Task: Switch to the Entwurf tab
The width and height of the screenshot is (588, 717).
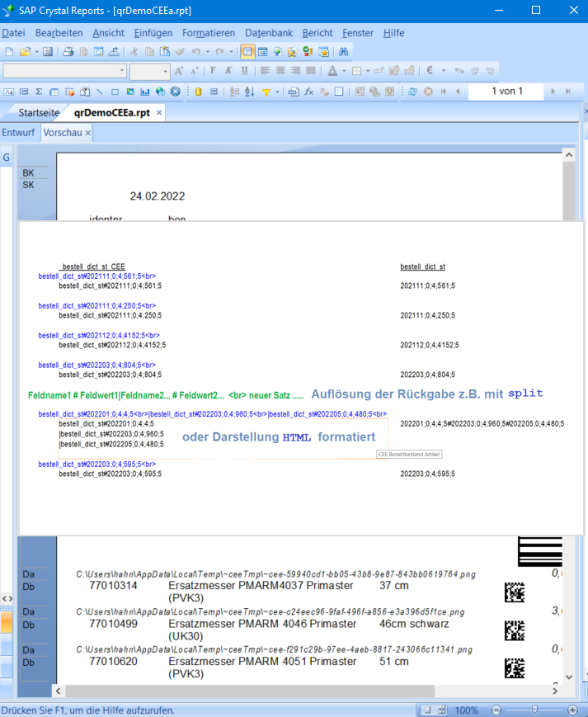Action: [x=18, y=133]
